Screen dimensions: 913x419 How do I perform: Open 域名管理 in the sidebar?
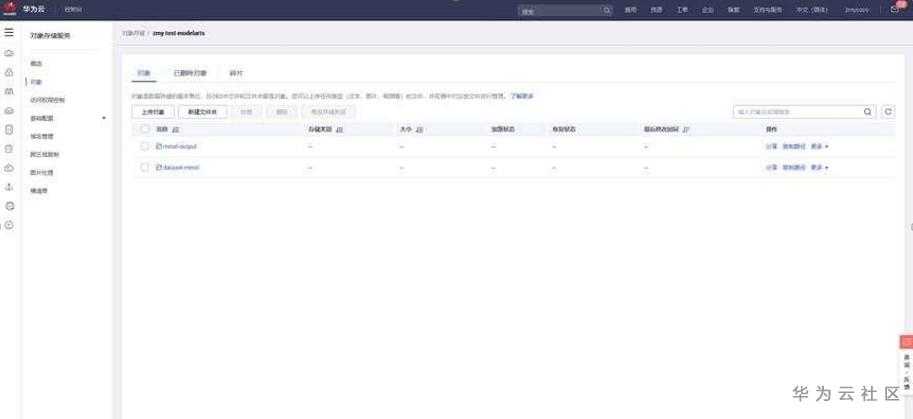pos(42,136)
